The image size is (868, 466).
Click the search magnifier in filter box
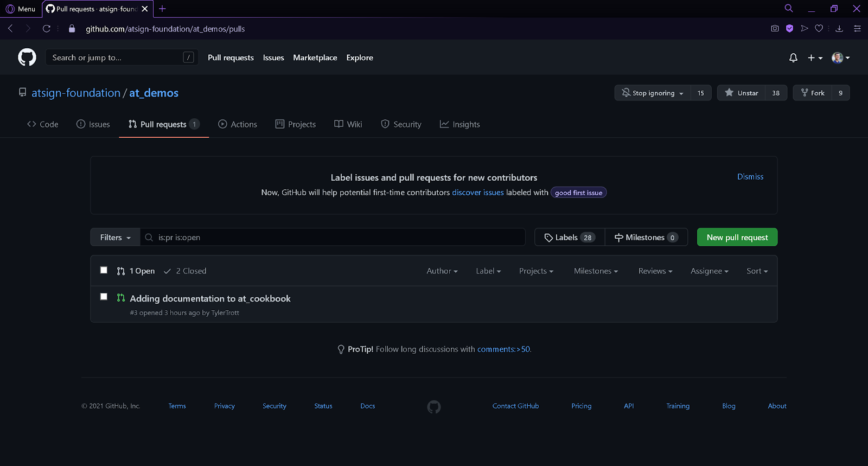pyautogui.click(x=149, y=238)
